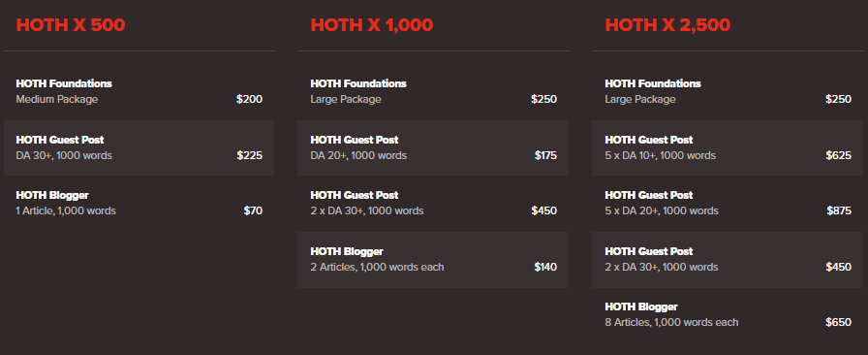Click the $70 price label
This screenshot has width=868, height=355.
[253, 210]
